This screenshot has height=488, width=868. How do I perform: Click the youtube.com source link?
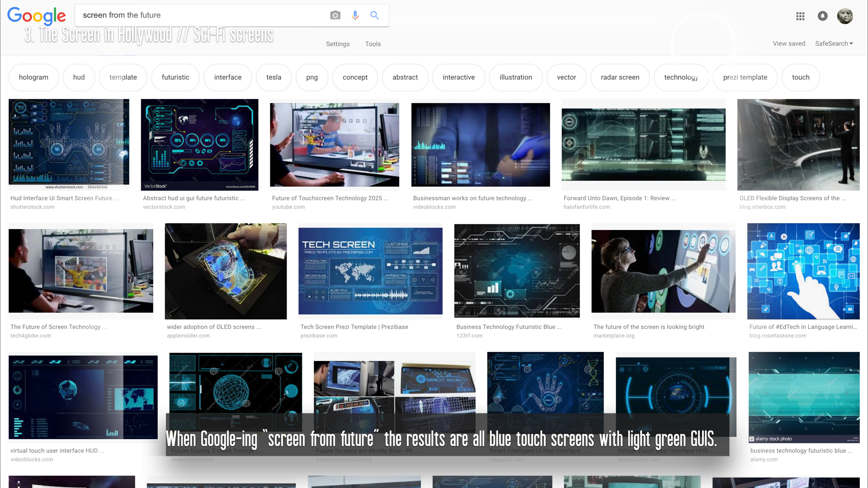click(x=288, y=207)
